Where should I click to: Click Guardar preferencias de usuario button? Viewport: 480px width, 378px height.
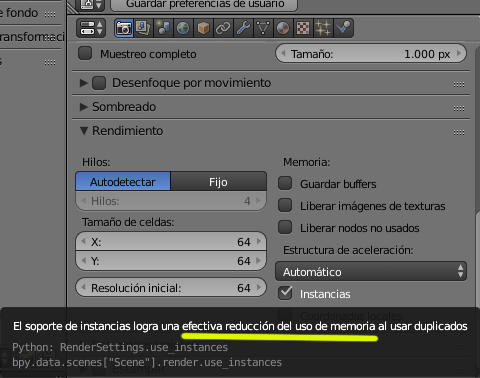pos(204,5)
